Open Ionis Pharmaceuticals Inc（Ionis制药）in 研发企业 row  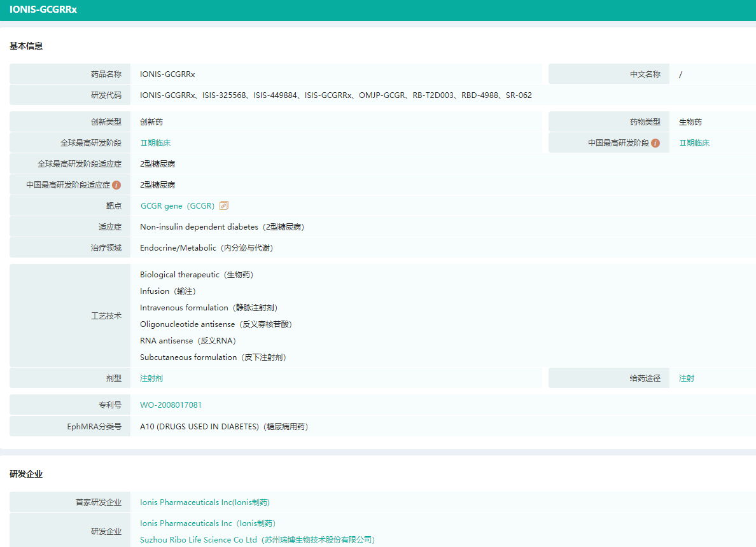pos(207,523)
